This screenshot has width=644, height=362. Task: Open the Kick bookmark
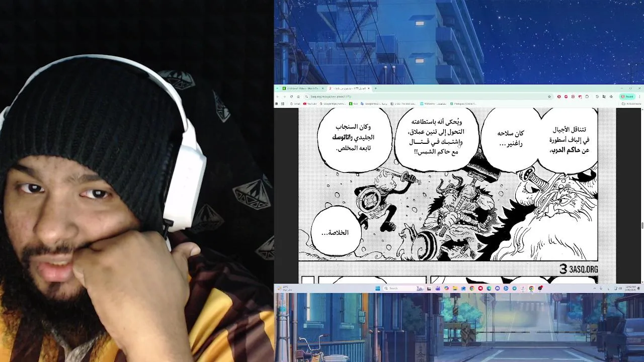click(353, 104)
